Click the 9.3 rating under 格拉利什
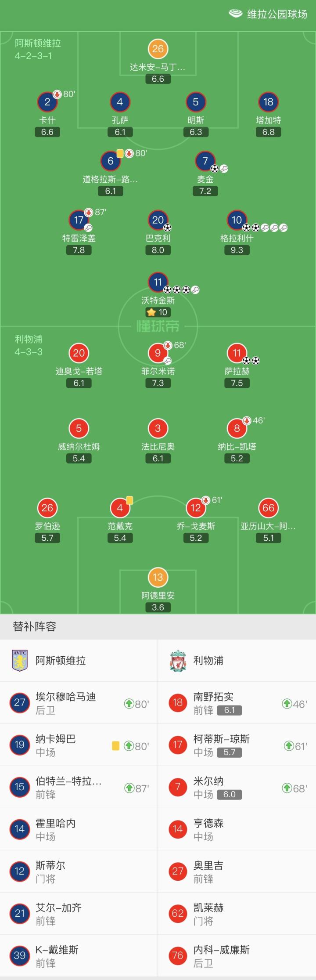Viewport: 316px width, 980px height. pos(237,250)
